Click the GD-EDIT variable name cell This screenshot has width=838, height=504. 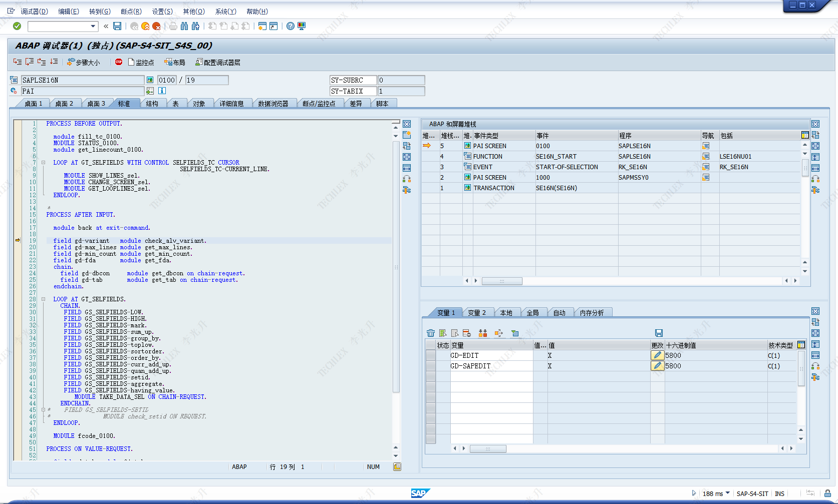click(491, 355)
